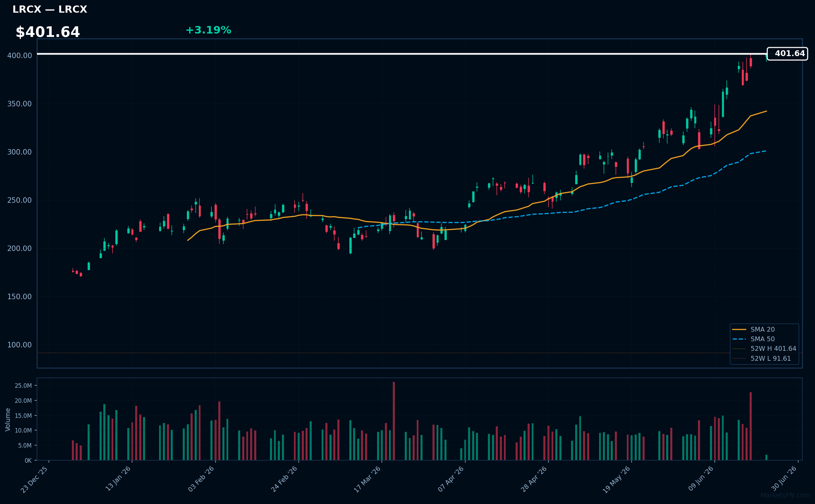
Task: Click the 300.00 price axis label
Action: [x=20, y=152]
